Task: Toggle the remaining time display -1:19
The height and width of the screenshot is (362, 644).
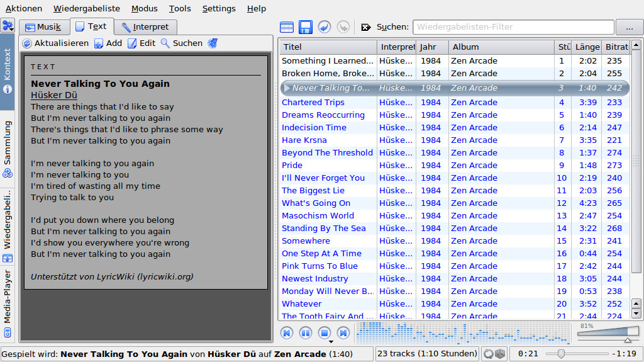Action: [624, 354]
